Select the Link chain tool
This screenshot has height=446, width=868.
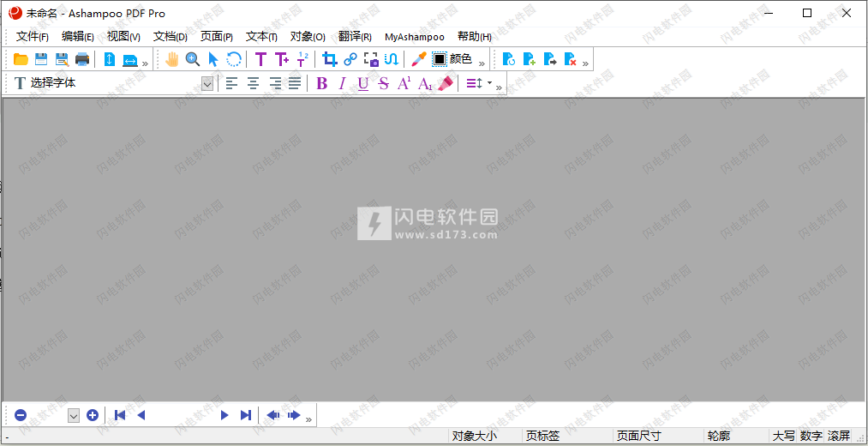(350, 59)
